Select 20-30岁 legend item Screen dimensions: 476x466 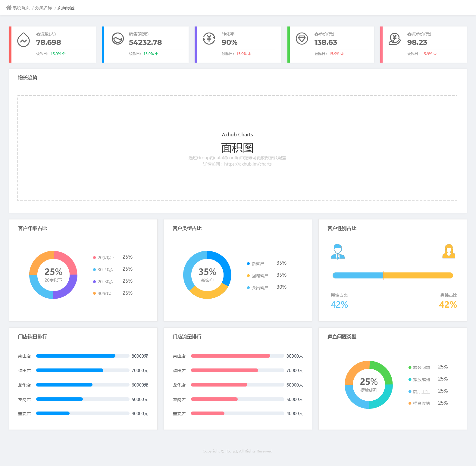(103, 282)
